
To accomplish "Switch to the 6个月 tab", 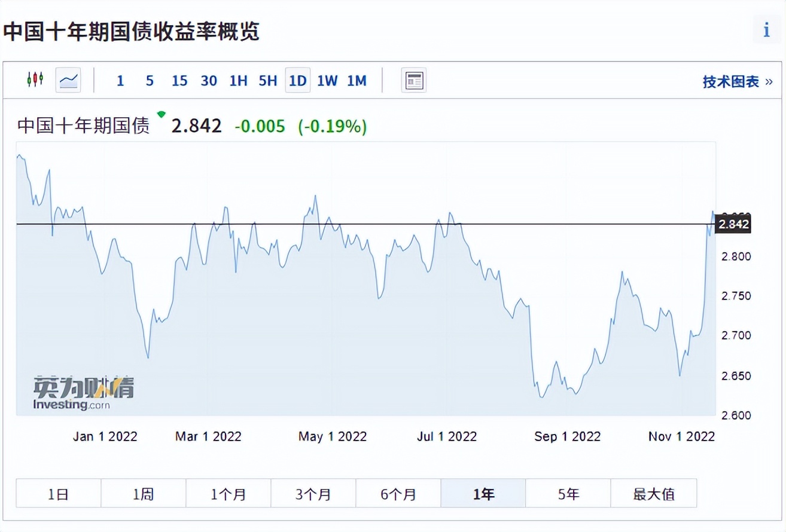I will tap(398, 493).
